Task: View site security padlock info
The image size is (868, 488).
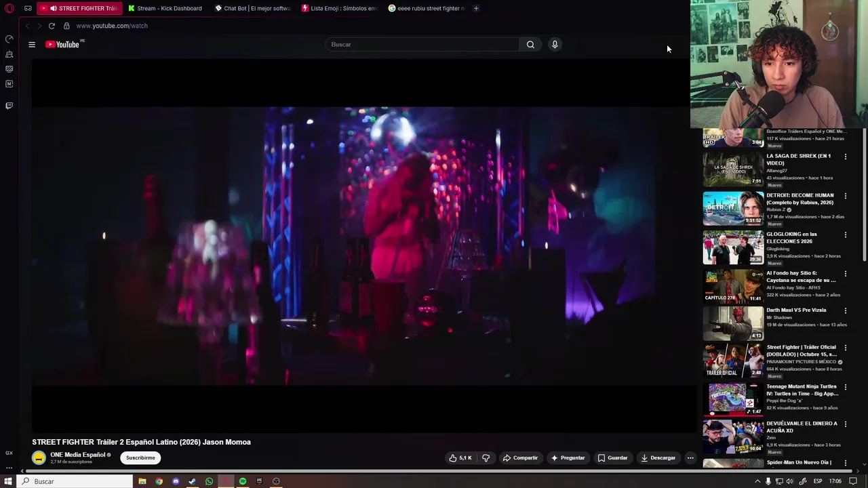Action: tap(66, 26)
